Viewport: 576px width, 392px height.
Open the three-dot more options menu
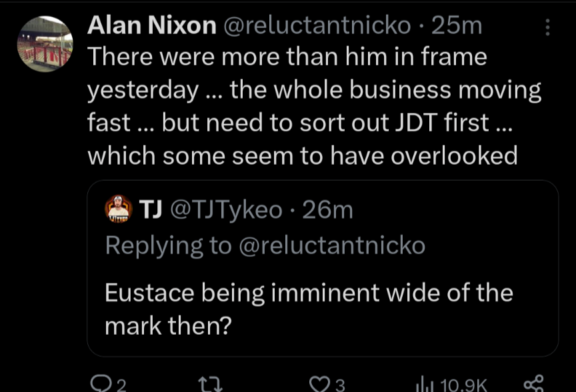coord(548,27)
